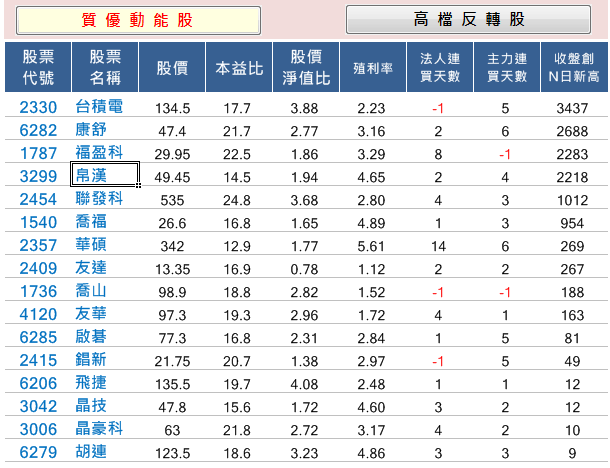Screen dimensions: 610x468
Task: Select 台積電 price cell 134.5
Action: (172, 108)
